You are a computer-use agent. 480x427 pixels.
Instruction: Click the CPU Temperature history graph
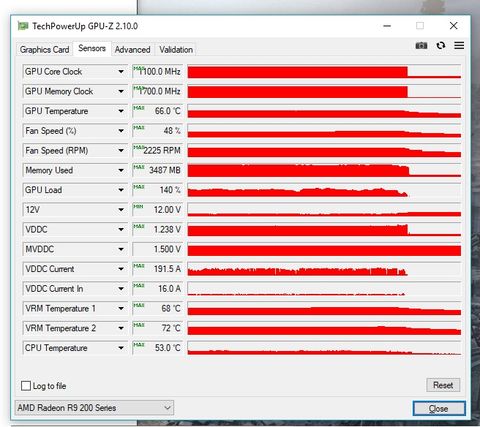[x=324, y=348]
